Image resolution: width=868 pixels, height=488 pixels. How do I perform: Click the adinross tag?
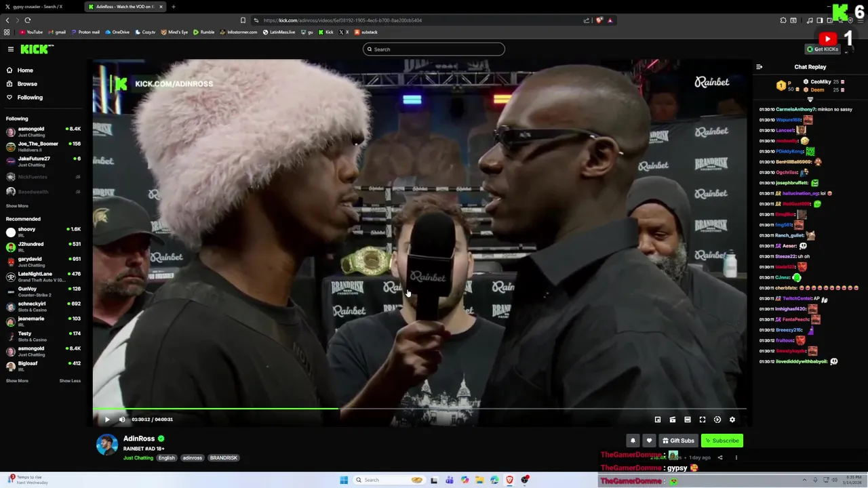point(192,458)
